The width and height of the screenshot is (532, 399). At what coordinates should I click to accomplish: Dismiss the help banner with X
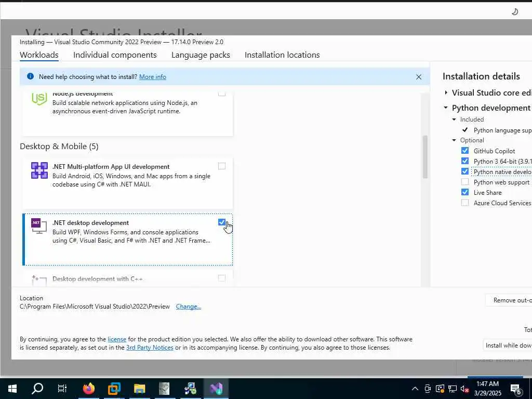[x=419, y=77]
